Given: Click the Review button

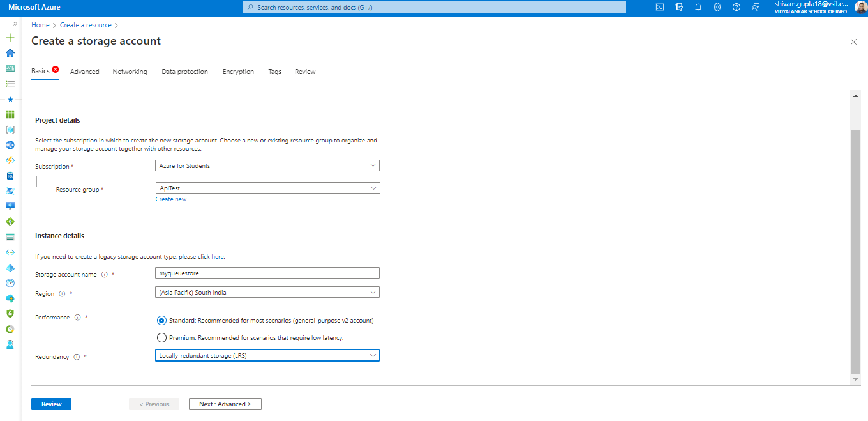Looking at the screenshot, I should pyautogui.click(x=51, y=403).
